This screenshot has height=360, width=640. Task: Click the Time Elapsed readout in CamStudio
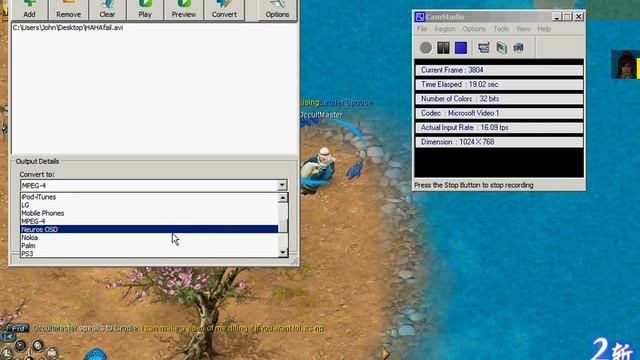coord(499,84)
